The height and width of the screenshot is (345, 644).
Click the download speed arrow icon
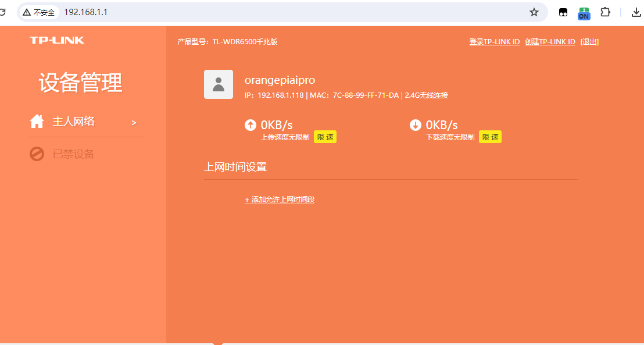coord(416,125)
